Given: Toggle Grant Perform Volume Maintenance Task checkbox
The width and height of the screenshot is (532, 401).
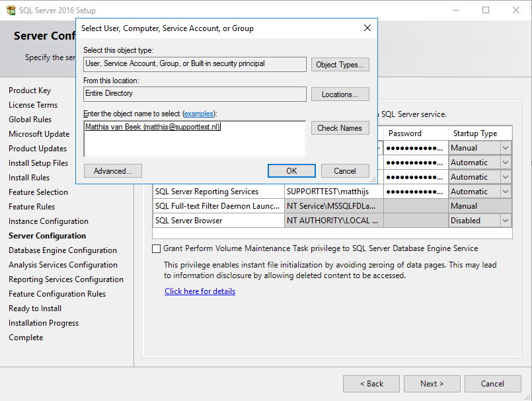Looking at the screenshot, I should tap(156, 248).
